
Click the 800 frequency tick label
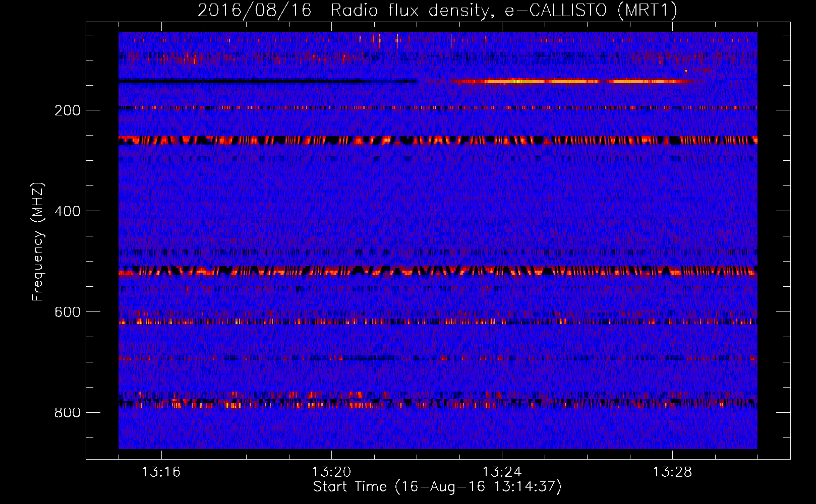tap(68, 413)
